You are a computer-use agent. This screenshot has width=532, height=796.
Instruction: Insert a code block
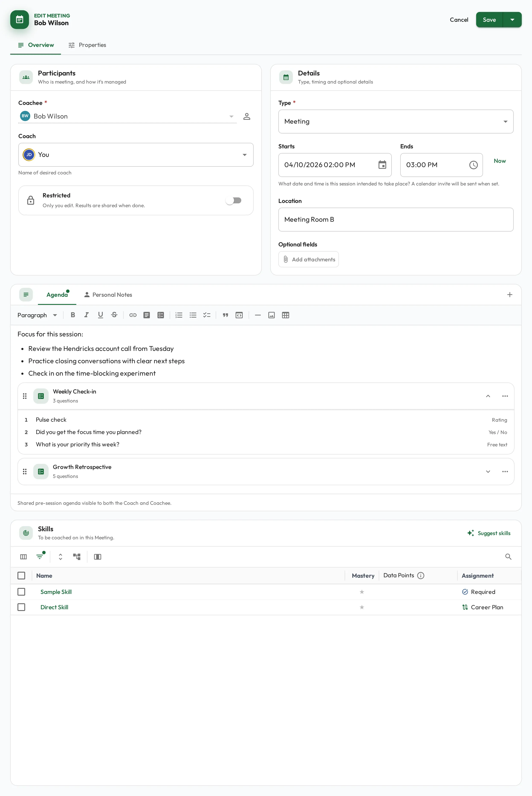pyautogui.click(x=239, y=315)
